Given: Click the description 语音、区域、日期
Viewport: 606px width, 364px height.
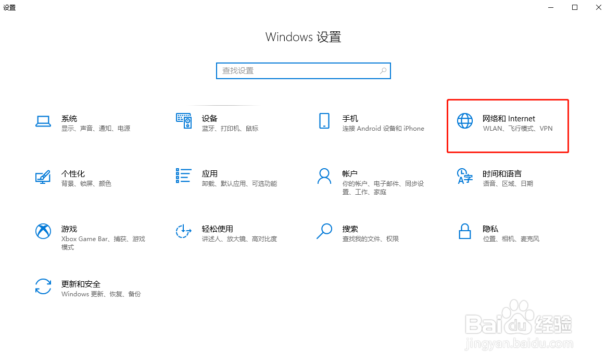Looking at the screenshot, I should tap(508, 183).
